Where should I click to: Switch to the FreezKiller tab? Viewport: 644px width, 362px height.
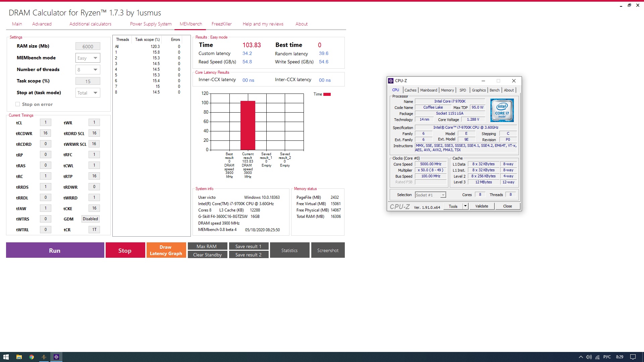tap(221, 24)
